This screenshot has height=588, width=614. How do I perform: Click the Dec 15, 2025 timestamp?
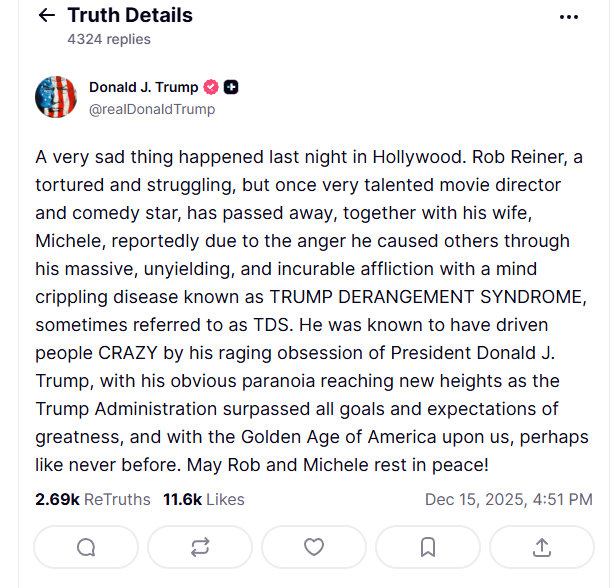point(508,499)
